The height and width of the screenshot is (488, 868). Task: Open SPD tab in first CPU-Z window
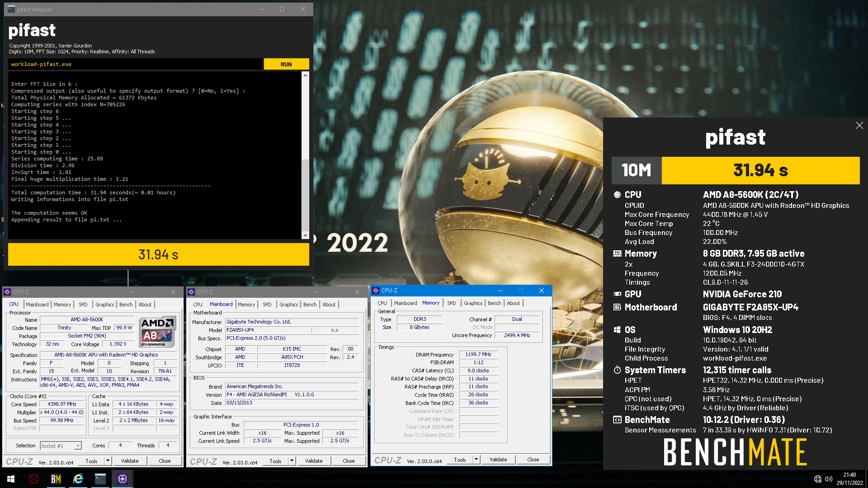(x=83, y=305)
